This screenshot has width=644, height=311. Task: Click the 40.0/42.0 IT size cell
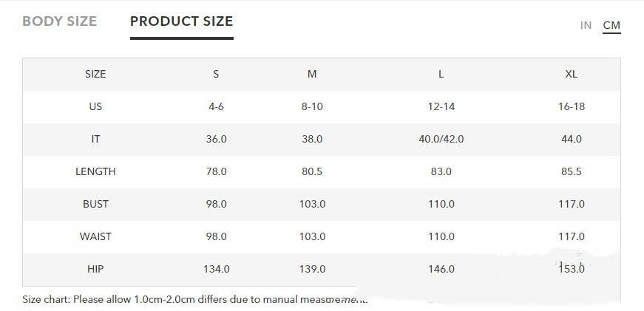point(441,139)
